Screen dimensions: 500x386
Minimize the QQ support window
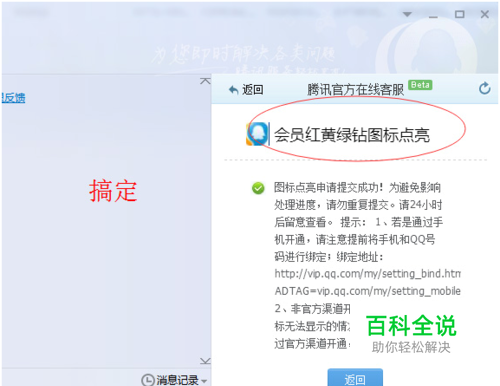coord(433,17)
